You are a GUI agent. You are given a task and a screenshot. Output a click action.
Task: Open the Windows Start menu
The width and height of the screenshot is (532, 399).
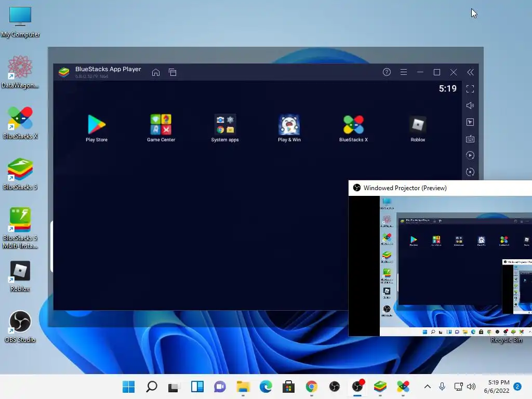pos(129,387)
